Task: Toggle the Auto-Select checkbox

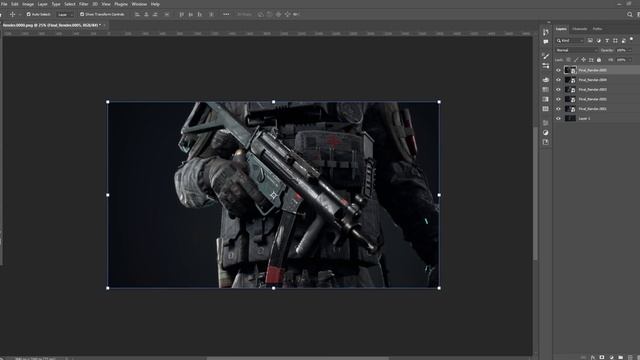Action: [29, 14]
